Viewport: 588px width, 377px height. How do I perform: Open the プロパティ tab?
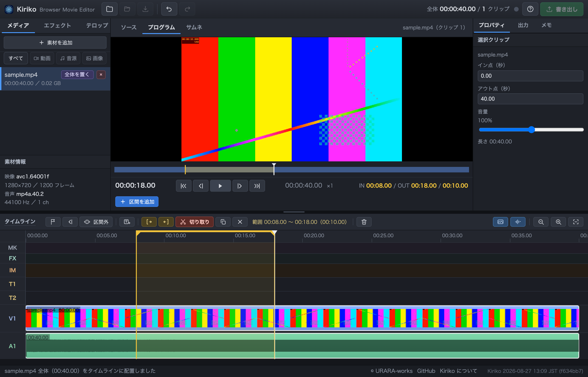[491, 25]
